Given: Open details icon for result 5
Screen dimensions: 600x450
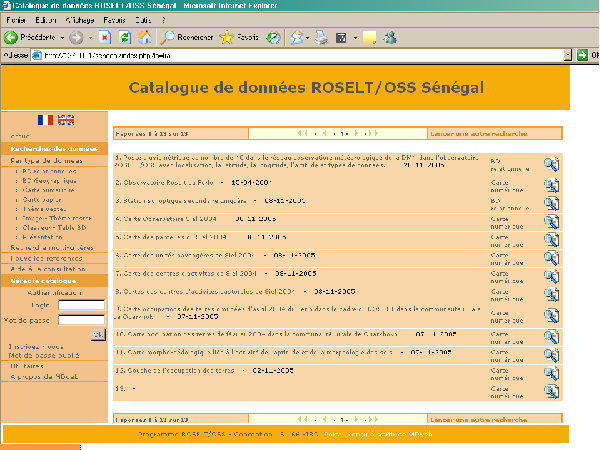Looking at the screenshot, I should (x=551, y=240).
